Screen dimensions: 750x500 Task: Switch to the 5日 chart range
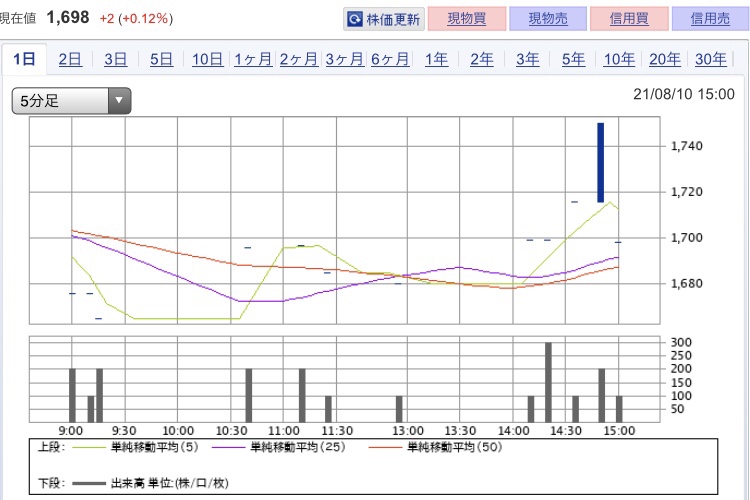[x=161, y=59]
